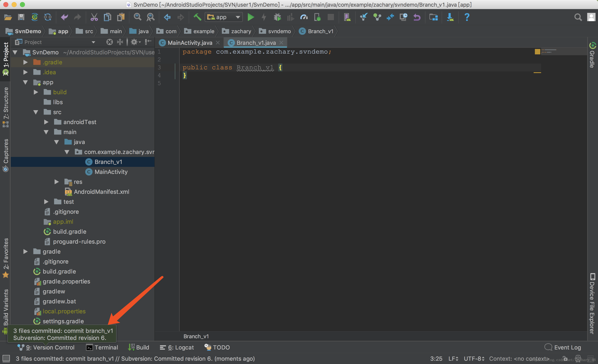Click the LF line separator selector
Screen dimensions: 598x364
click(453, 359)
